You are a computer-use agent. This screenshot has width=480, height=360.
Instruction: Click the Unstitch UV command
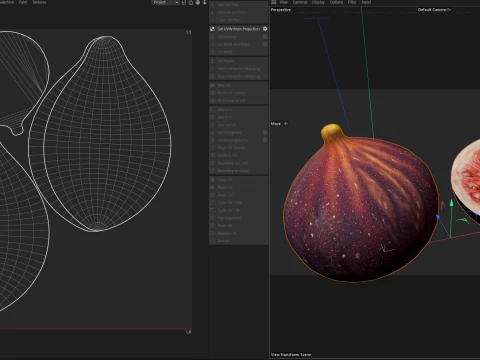click(x=239, y=155)
